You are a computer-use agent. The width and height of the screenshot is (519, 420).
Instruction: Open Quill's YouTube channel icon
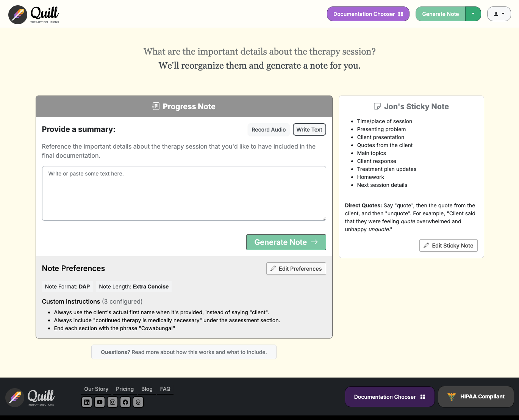100,402
